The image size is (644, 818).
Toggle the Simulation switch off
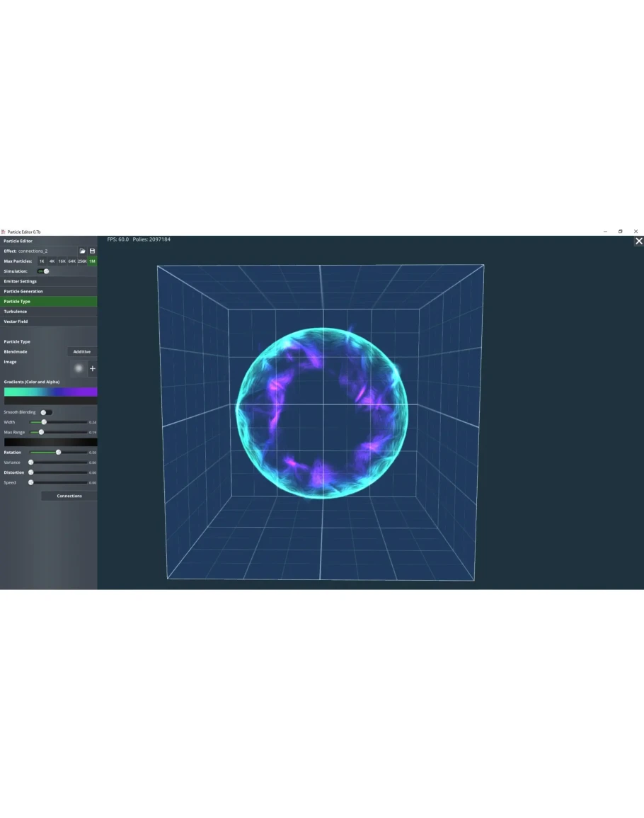click(44, 271)
